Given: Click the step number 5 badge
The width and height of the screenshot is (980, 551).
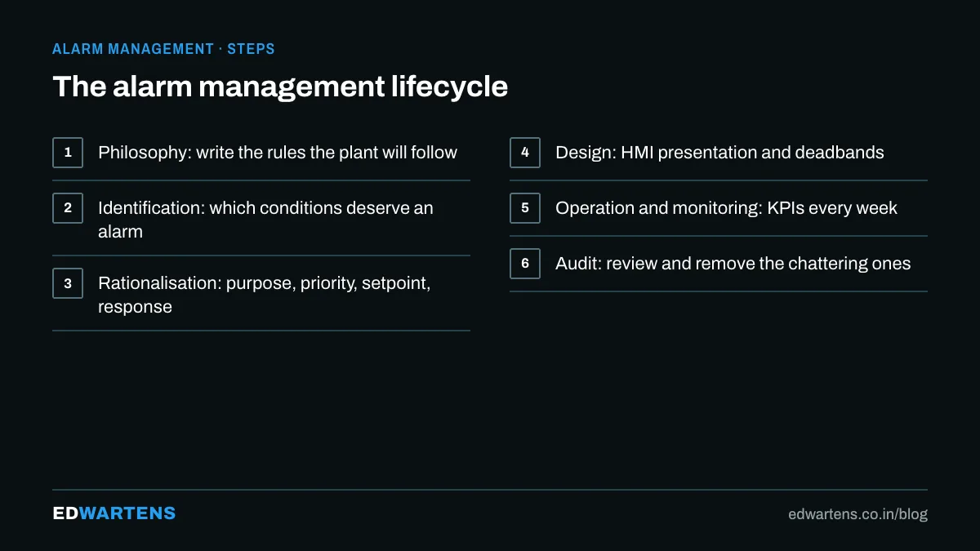Looking at the screenshot, I should pos(525,208).
